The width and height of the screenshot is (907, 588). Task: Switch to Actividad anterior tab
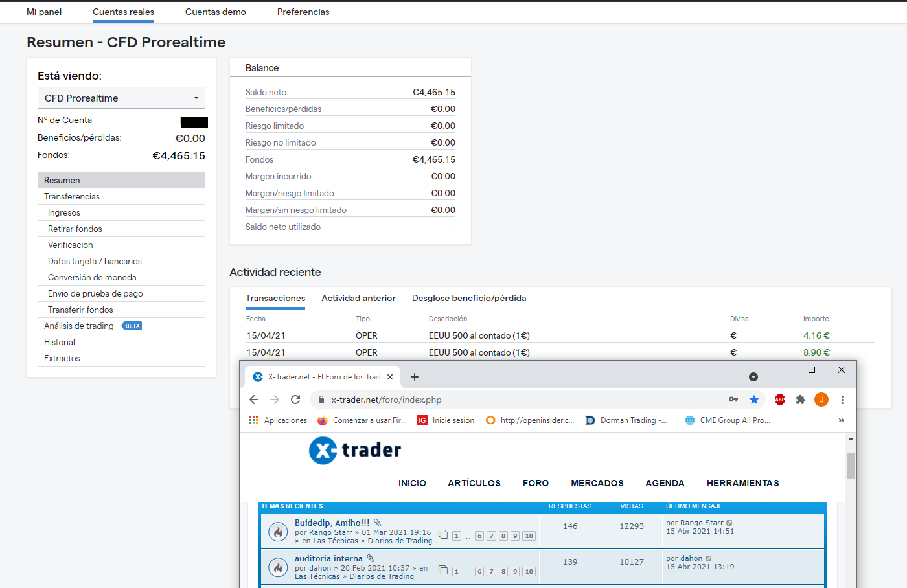358,298
